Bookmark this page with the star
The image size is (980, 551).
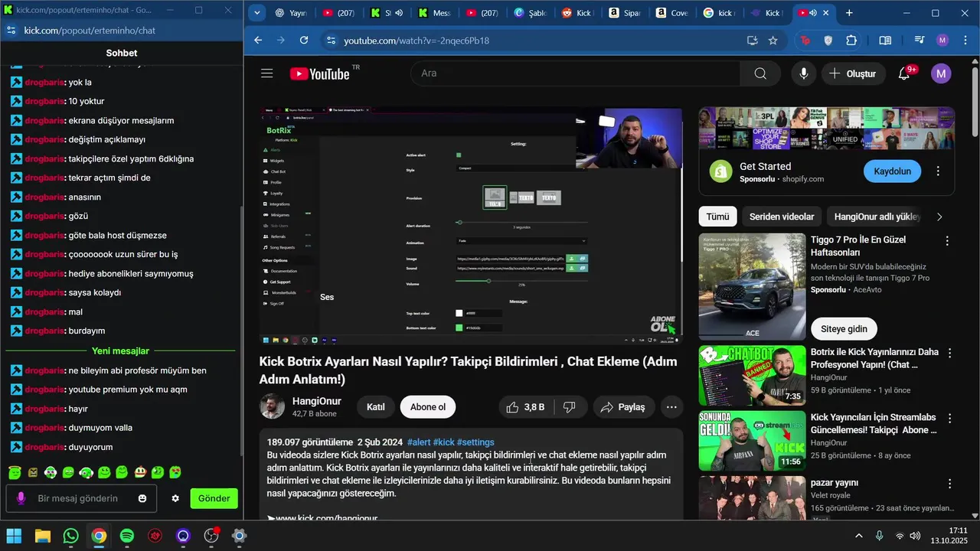coord(773,41)
